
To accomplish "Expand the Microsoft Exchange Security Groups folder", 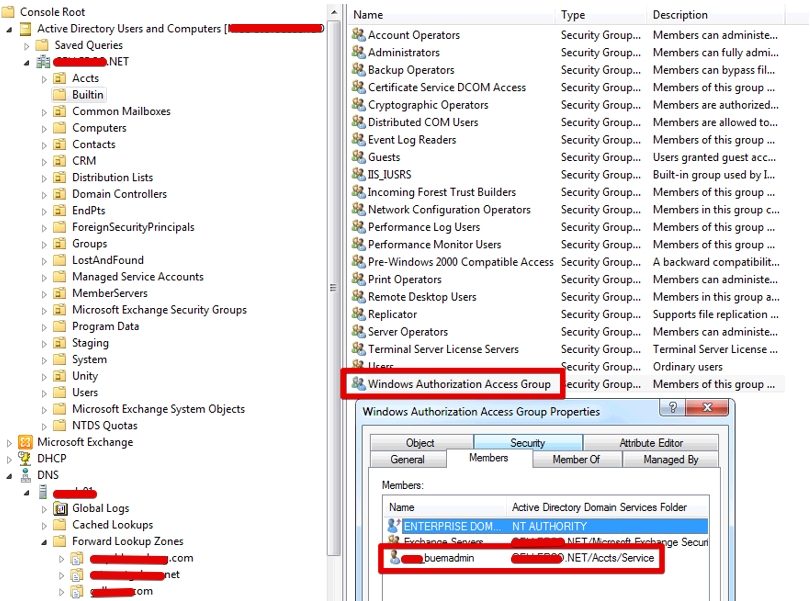I will (x=44, y=310).
